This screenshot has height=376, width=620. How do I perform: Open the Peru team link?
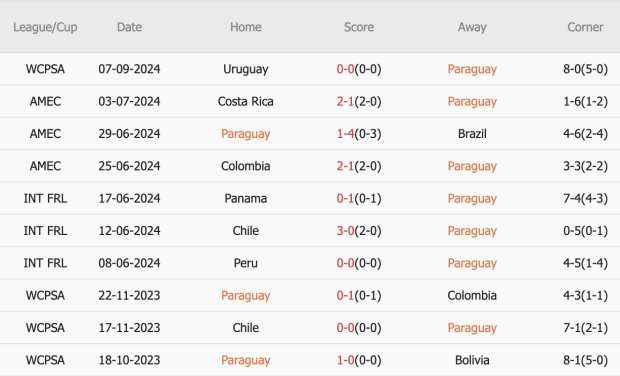pos(246,263)
